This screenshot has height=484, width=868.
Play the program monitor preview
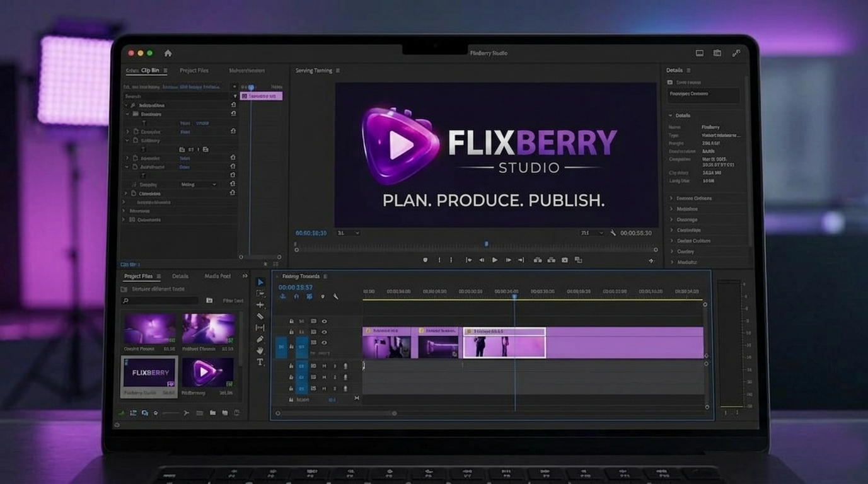[x=495, y=260]
